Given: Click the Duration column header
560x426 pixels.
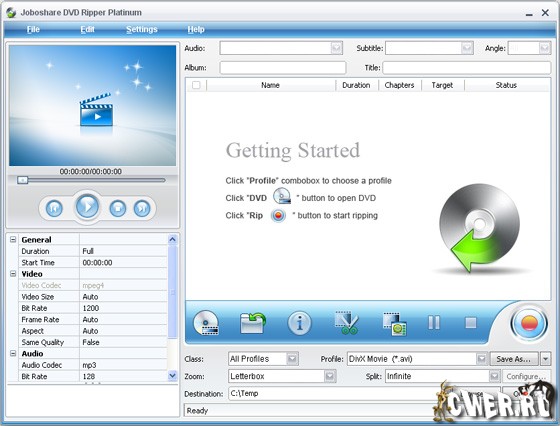Looking at the screenshot, I should coord(356,85).
